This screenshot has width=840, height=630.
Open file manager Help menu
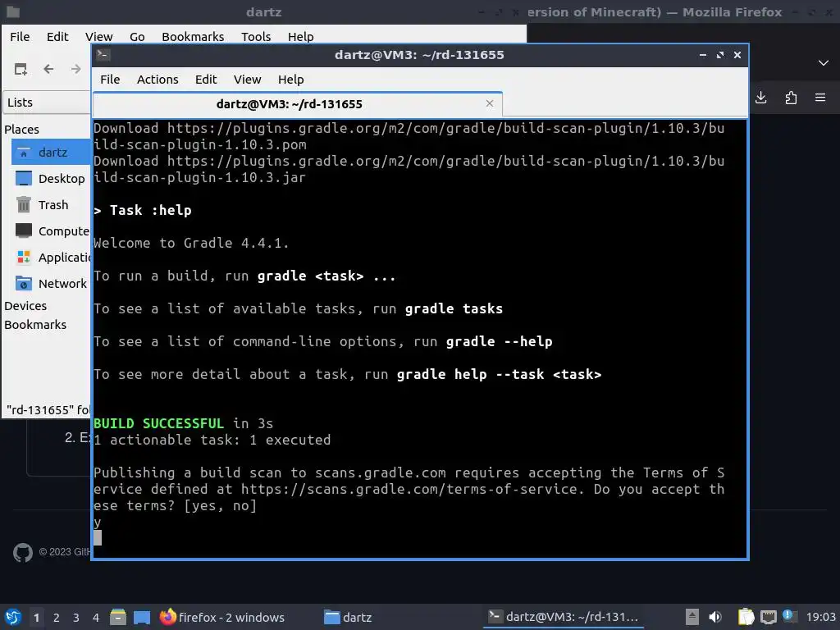point(300,36)
